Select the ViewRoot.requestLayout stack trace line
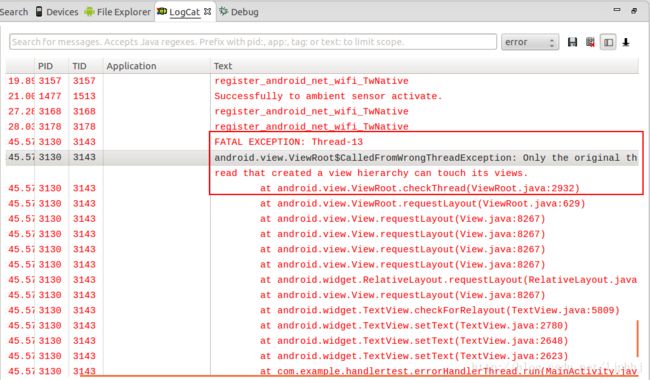Viewport: 650px width, 380px height. tap(322, 203)
